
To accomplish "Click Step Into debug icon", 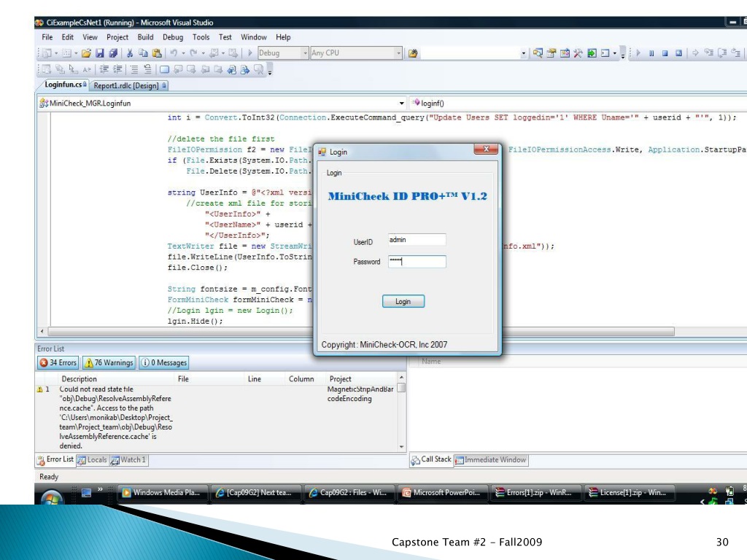I will click(x=709, y=53).
